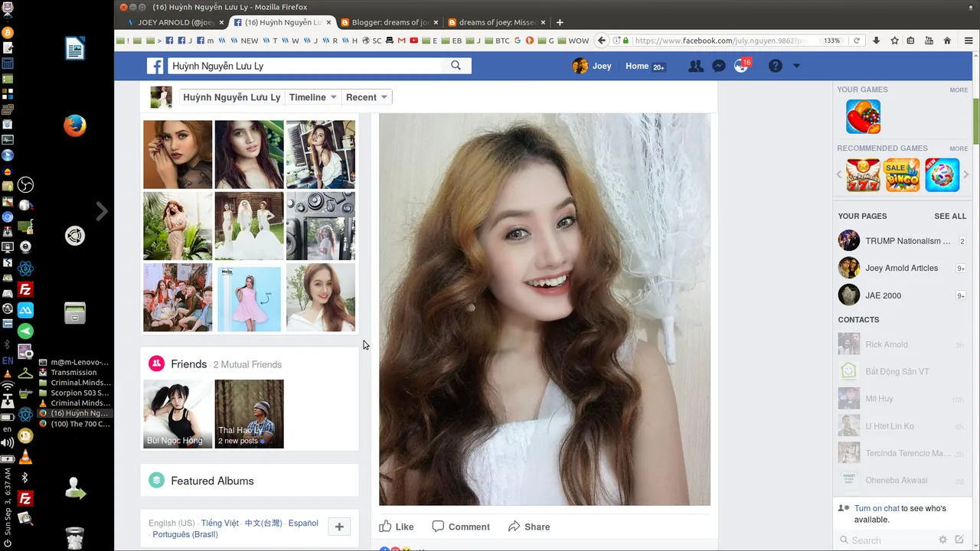Switch language to Tiếng Việt
Viewport: 980px width, 551px height.
click(220, 523)
